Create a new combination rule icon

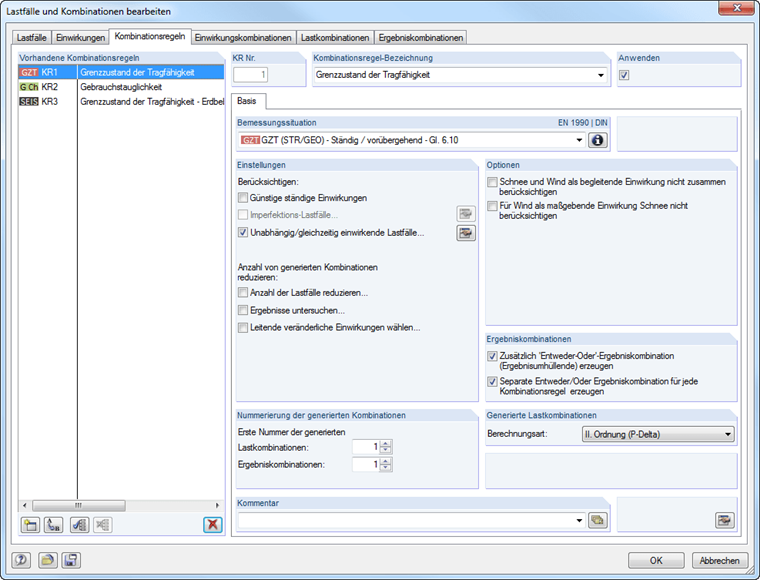31,525
